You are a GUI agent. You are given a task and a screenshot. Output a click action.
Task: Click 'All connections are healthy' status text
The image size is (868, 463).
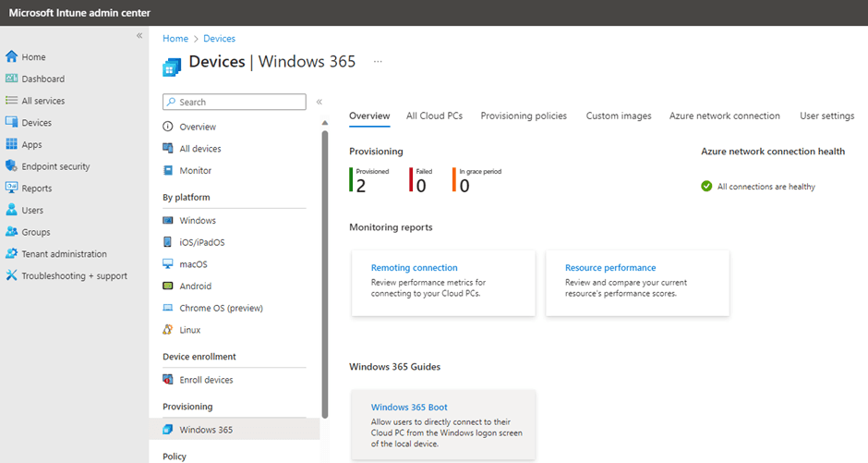tap(766, 187)
